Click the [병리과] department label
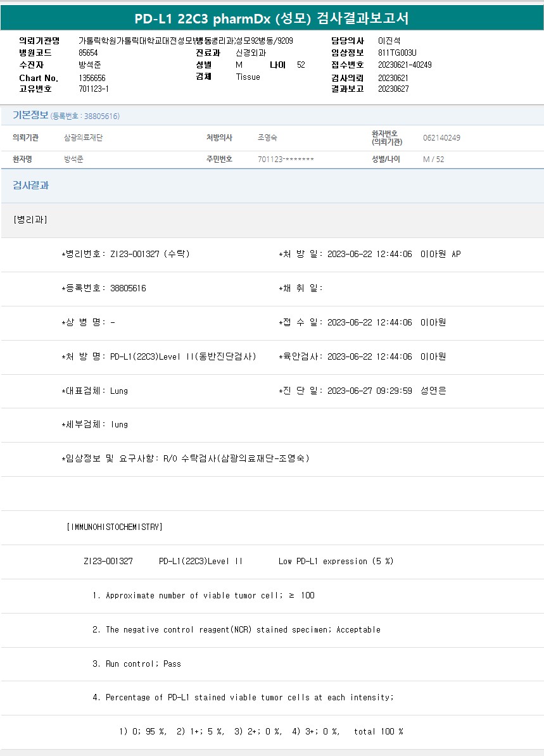544x756 pixels. click(30, 220)
